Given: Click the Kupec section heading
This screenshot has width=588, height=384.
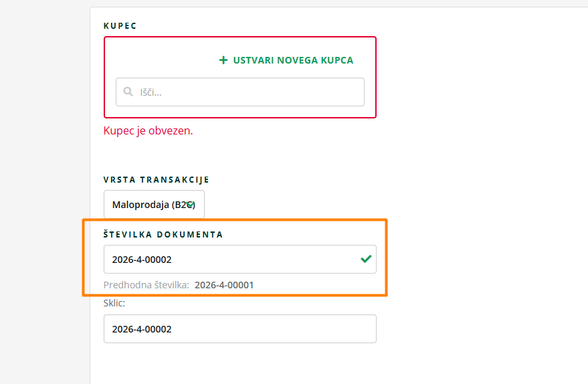Looking at the screenshot, I should click(x=120, y=25).
